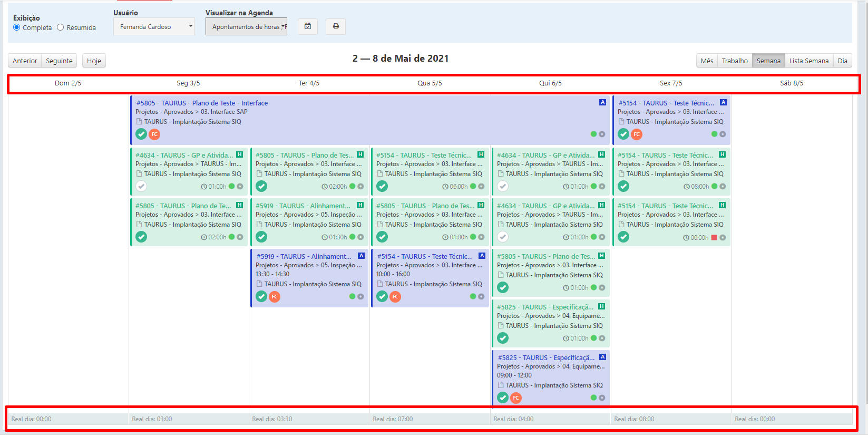Click the printer icon button
The image size is (868, 436).
click(336, 26)
